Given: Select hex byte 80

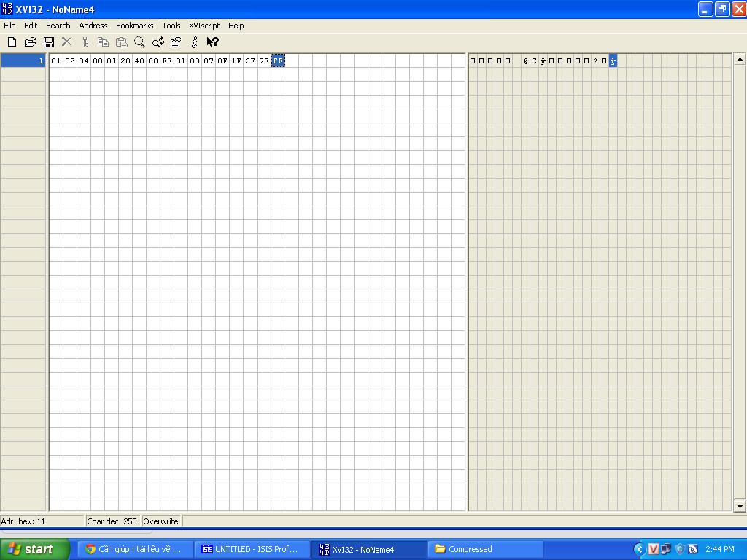Looking at the screenshot, I should click(x=153, y=61).
